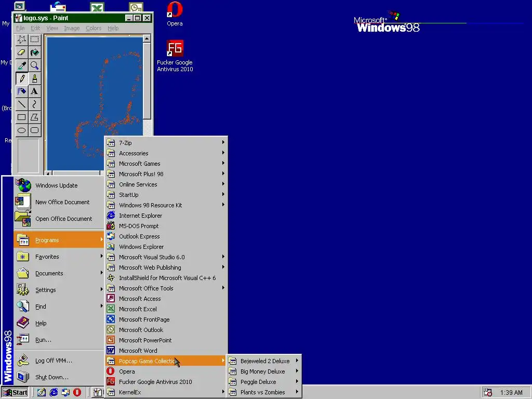Open New Office Document from Start menu
The height and width of the screenshot is (399, 532).
click(x=59, y=202)
